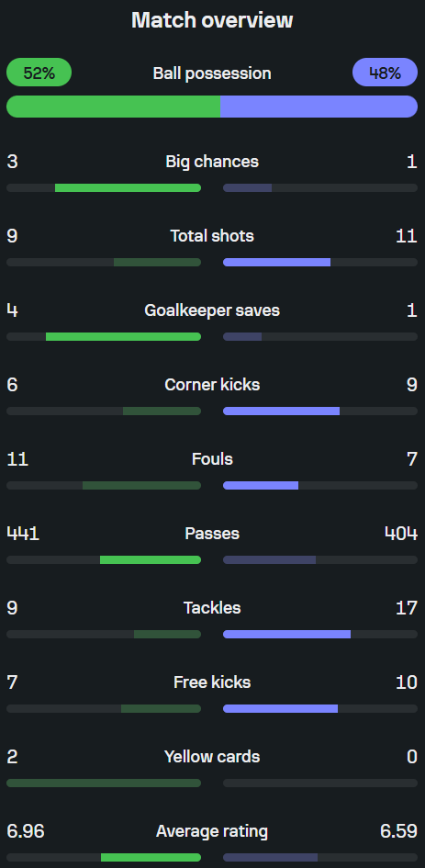The width and height of the screenshot is (425, 868).
Task: Select the Tackles stat label
Action: point(212,608)
